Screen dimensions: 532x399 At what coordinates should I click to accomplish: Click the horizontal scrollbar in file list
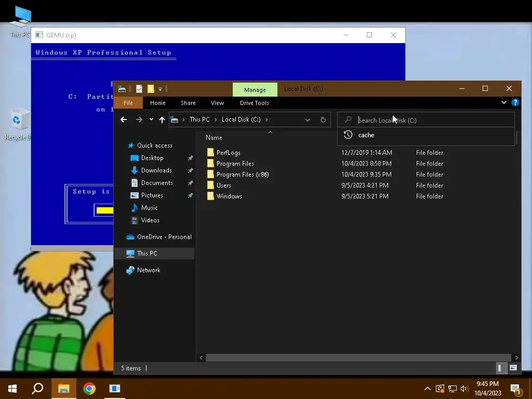coord(358,357)
